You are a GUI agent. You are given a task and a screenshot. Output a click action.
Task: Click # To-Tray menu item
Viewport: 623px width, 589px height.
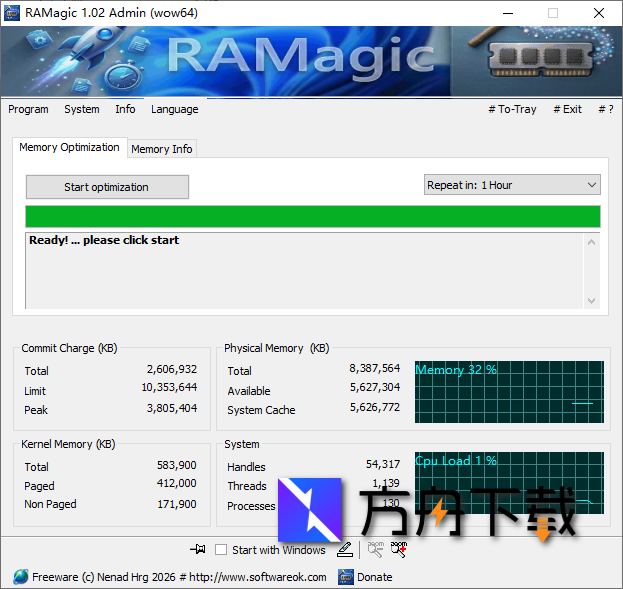512,109
